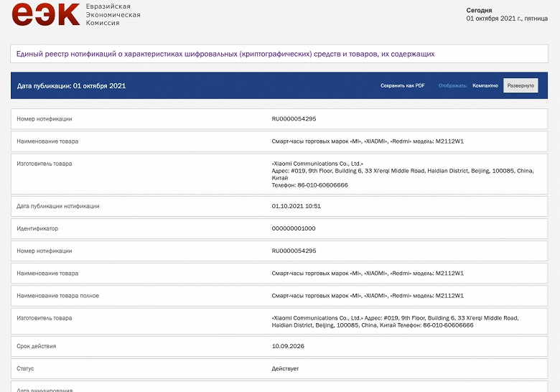Click the second Номер нотификации row label
This screenshot has width=560, height=392.
pos(45,251)
